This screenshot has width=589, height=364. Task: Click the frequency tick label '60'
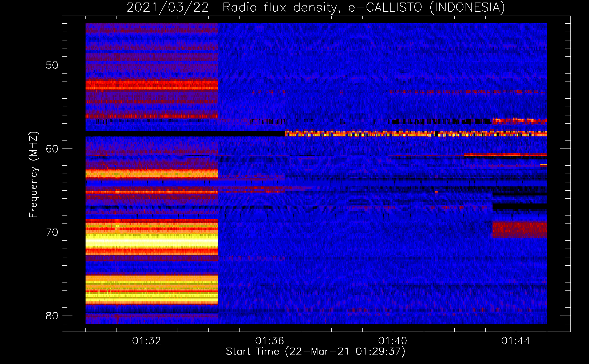point(52,149)
